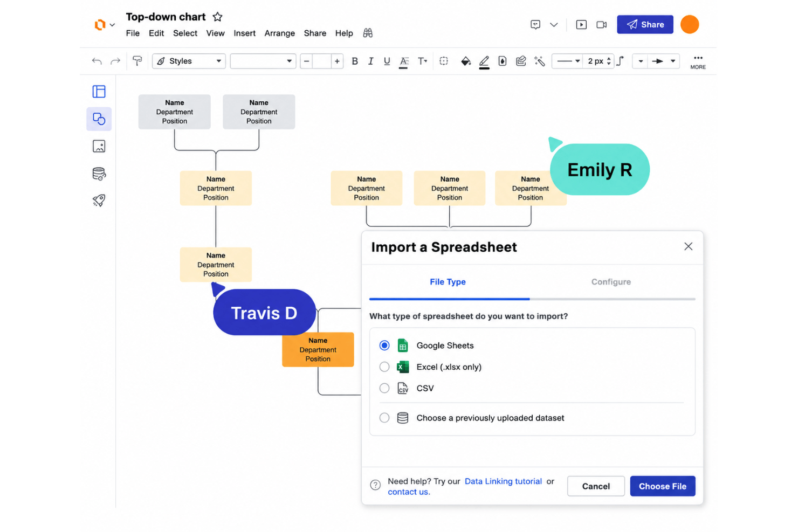Change the line path curve style icon

pyautogui.click(x=621, y=61)
